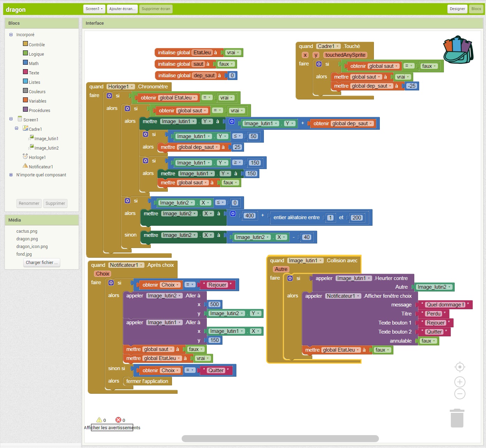This screenshot has height=448, width=486.
Task: Select the Notificateur1 component
Action: point(41,167)
